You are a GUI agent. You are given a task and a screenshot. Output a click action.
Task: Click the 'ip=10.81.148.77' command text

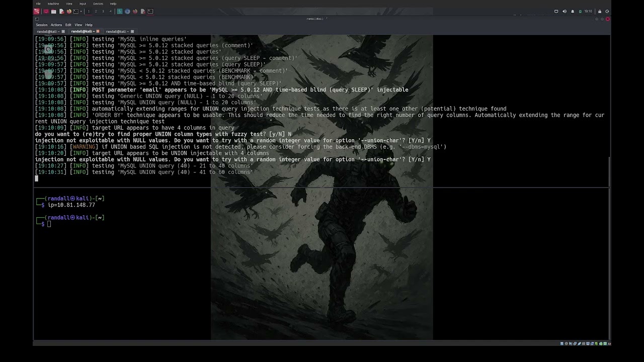pos(71,205)
